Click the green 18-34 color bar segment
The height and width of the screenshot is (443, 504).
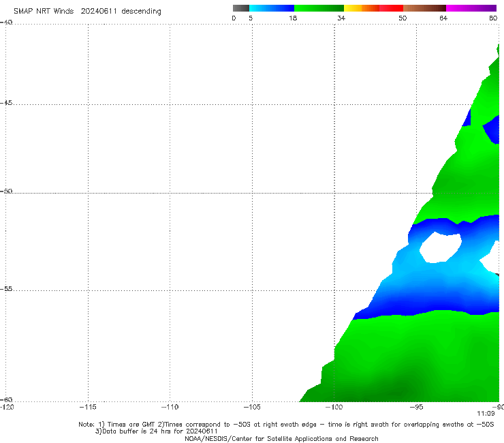pyautogui.click(x=319, y=8)
